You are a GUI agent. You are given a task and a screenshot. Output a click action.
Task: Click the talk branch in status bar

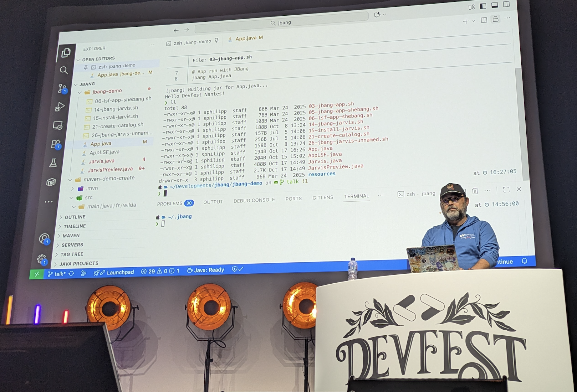tap(57, 274)
